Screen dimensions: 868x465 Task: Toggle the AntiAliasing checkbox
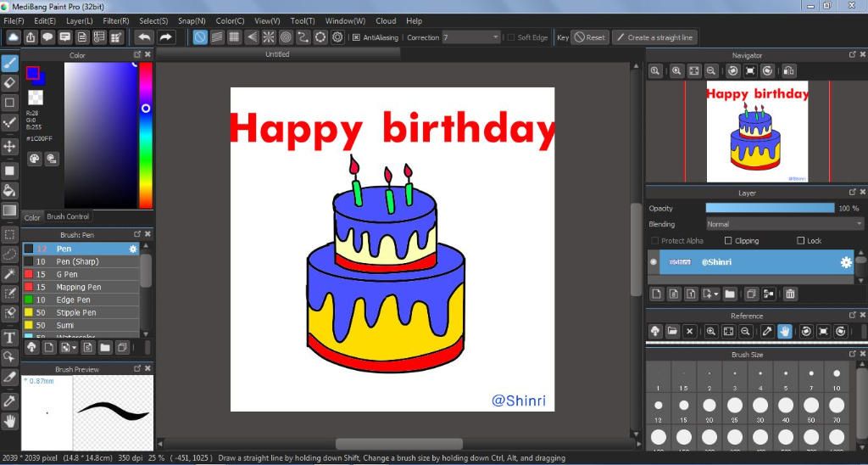[x=356, y=37]
